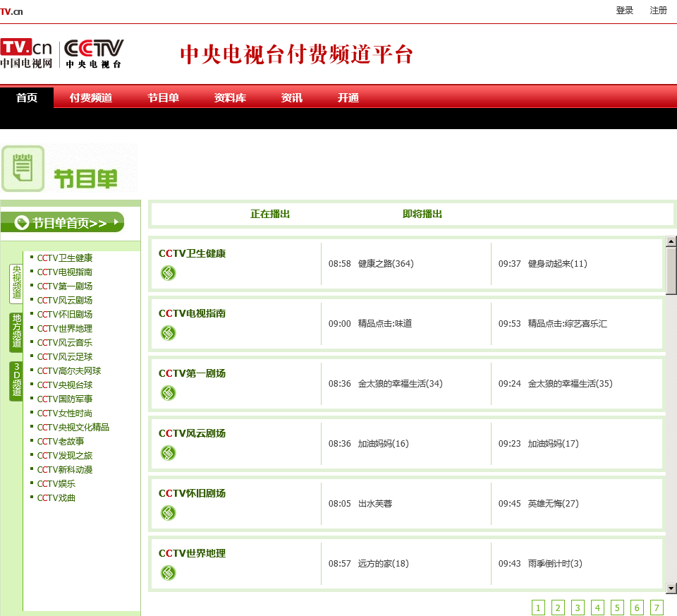
Task: Click the green icon under CCTV风云剧场
Action: coord(168,453)
